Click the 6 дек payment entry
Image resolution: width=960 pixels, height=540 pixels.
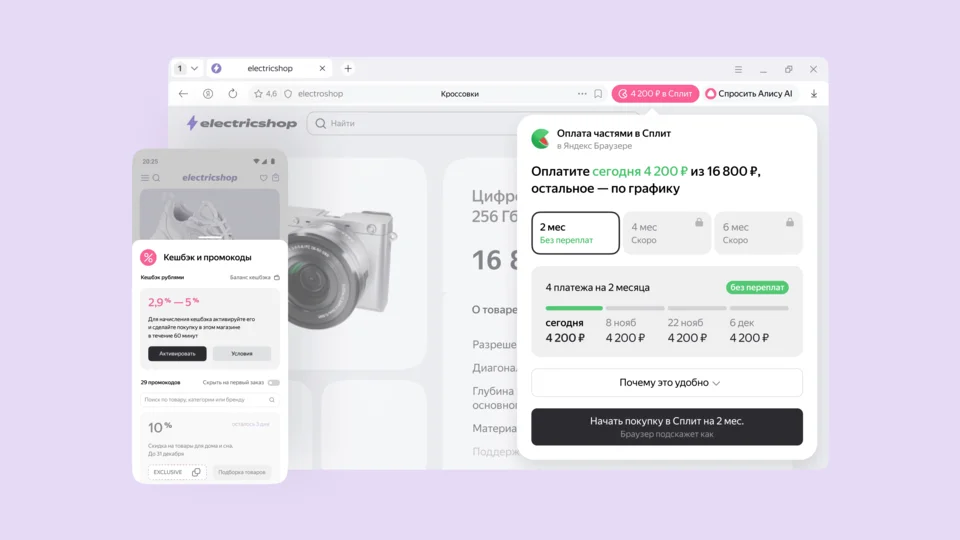click(x=749, y=330)
